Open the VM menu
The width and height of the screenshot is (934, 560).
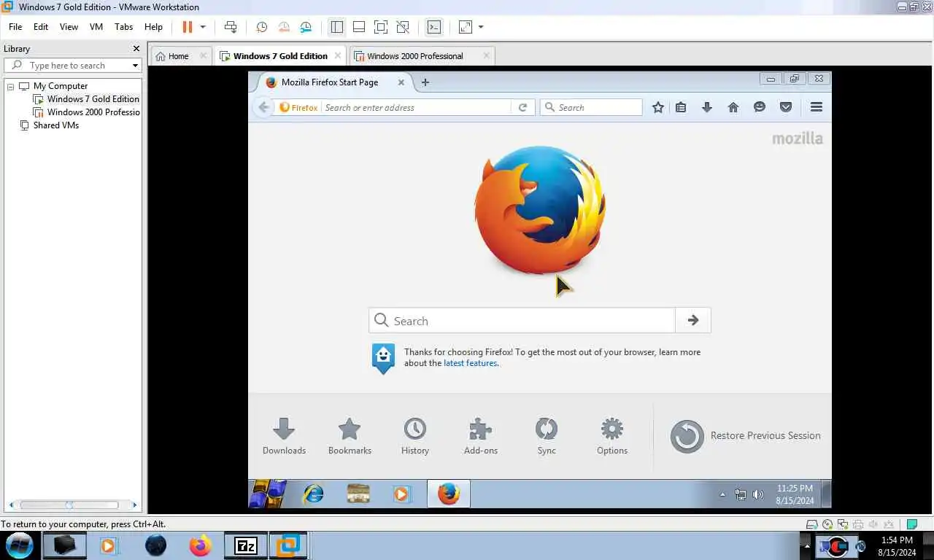tap(96, 27)
